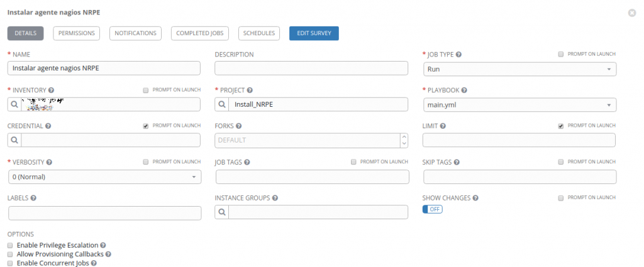Increase Forks value with up arrow
This screenshot has height=267, width=644.
pos(404,137)
